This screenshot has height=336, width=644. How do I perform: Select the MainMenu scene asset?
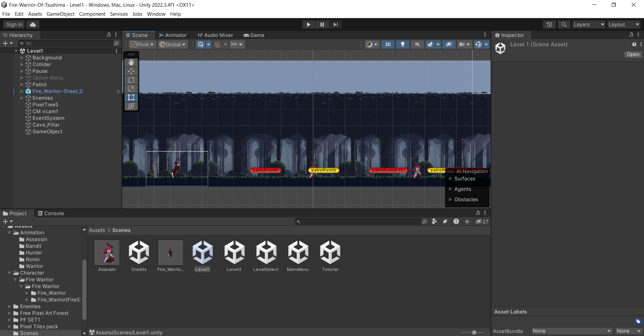click(x=298, y=256)
